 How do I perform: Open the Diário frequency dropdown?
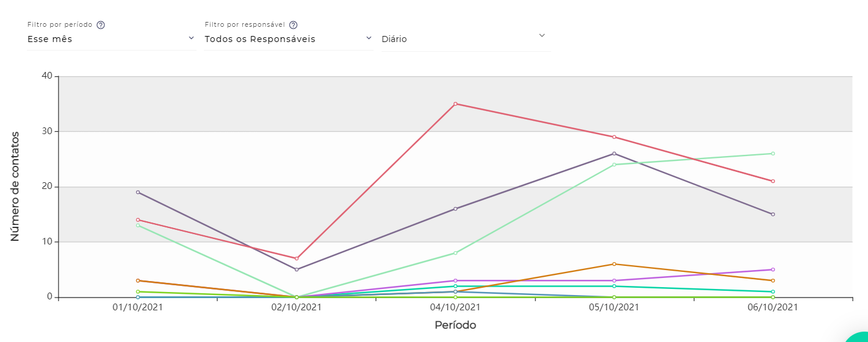tap(465, 39)
